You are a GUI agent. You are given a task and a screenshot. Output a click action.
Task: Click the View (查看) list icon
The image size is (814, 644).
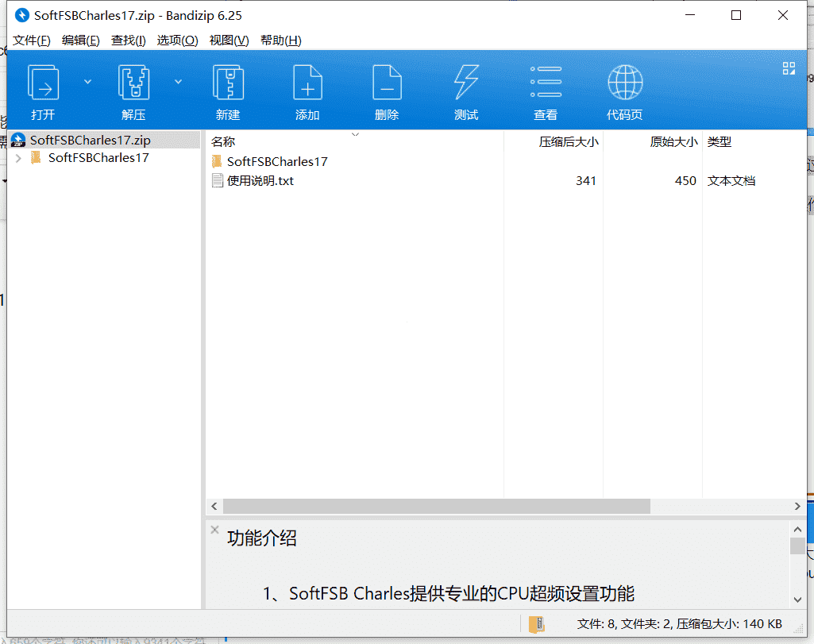click(546, 82)
